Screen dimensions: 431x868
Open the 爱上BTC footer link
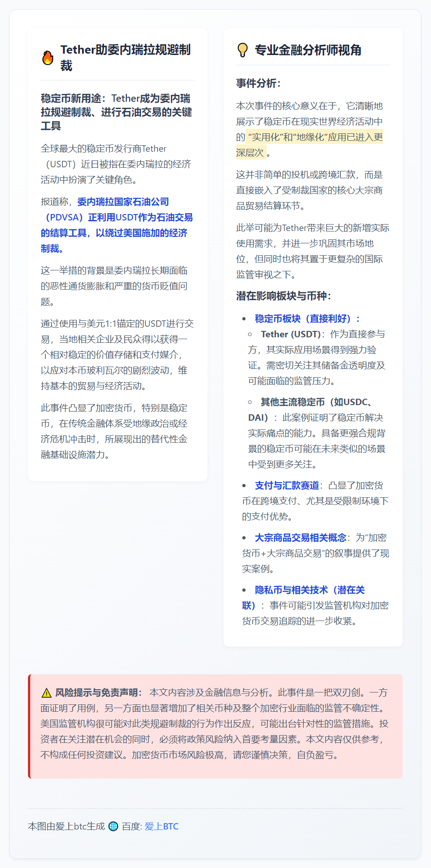(162, 826)
